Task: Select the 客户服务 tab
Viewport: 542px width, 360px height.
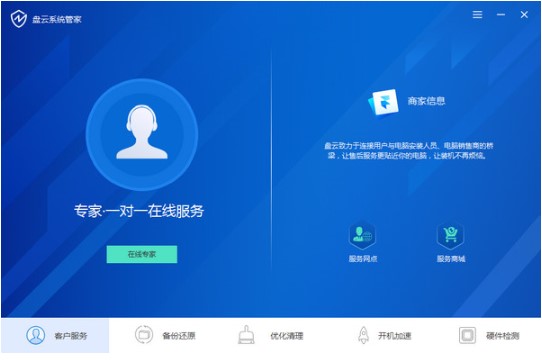Action: coord(55,335)
